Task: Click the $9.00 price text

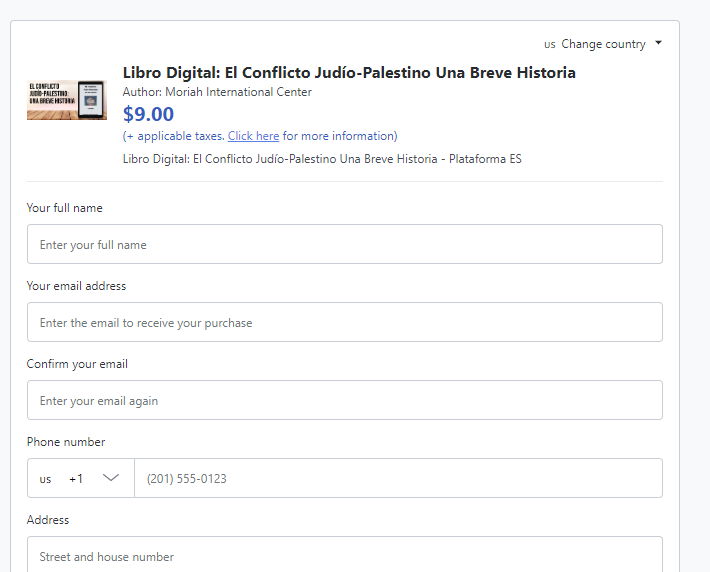Action: point(148,114)
